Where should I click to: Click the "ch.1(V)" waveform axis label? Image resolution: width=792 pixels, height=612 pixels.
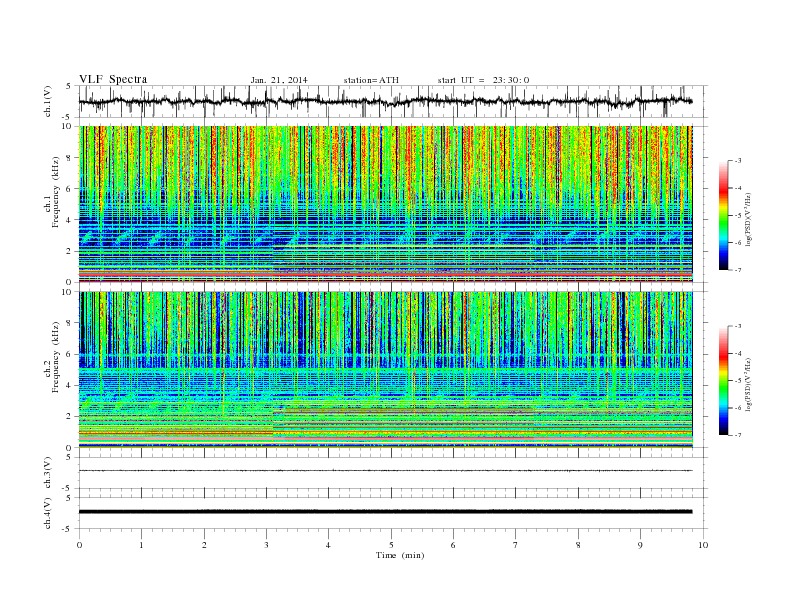click(48, 101)
